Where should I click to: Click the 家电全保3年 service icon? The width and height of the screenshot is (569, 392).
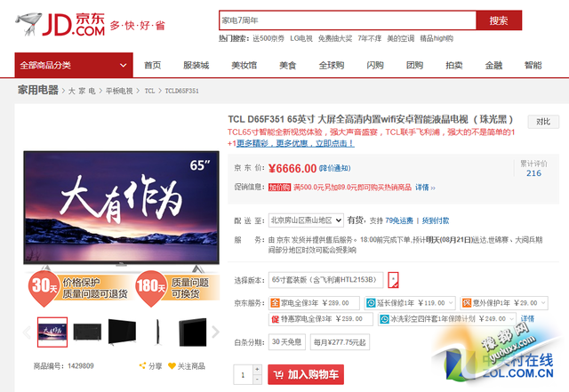[274, 302]
